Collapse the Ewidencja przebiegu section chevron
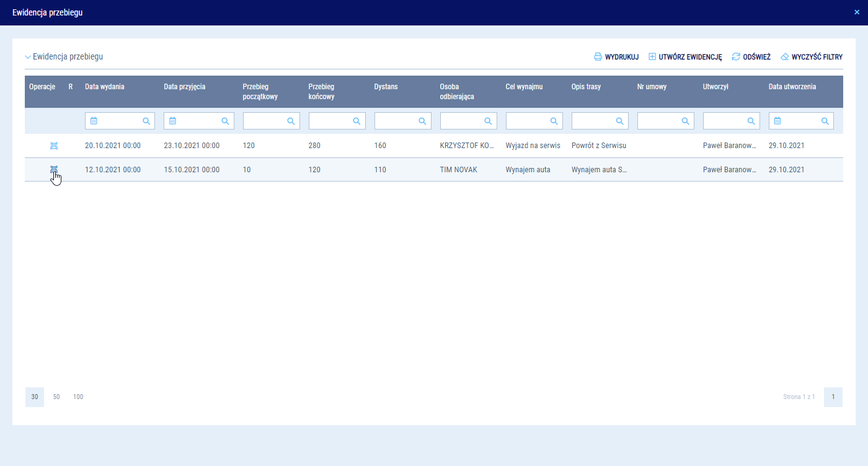The height and width of the screenshot is (466, 868). pos(28,57)
